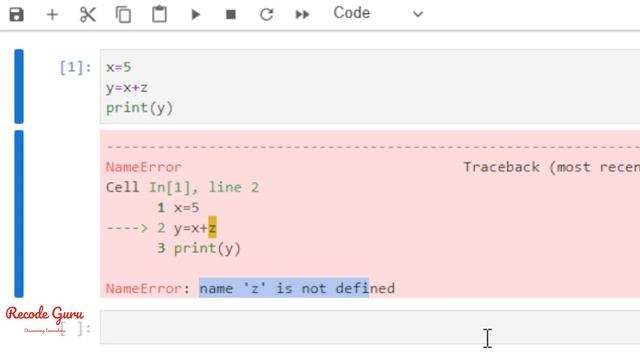
Task: Copy the selected cell
Action: pos(123,15)
